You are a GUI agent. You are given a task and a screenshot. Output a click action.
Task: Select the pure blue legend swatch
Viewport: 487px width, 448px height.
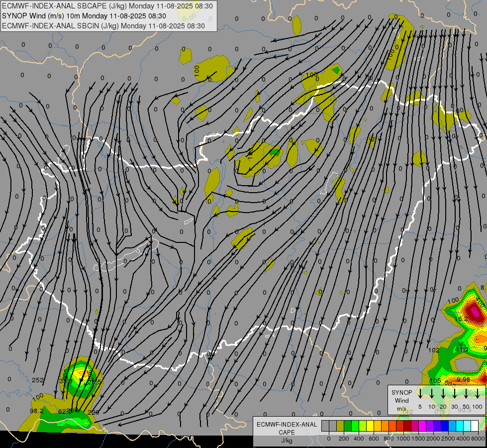[444, 426]
